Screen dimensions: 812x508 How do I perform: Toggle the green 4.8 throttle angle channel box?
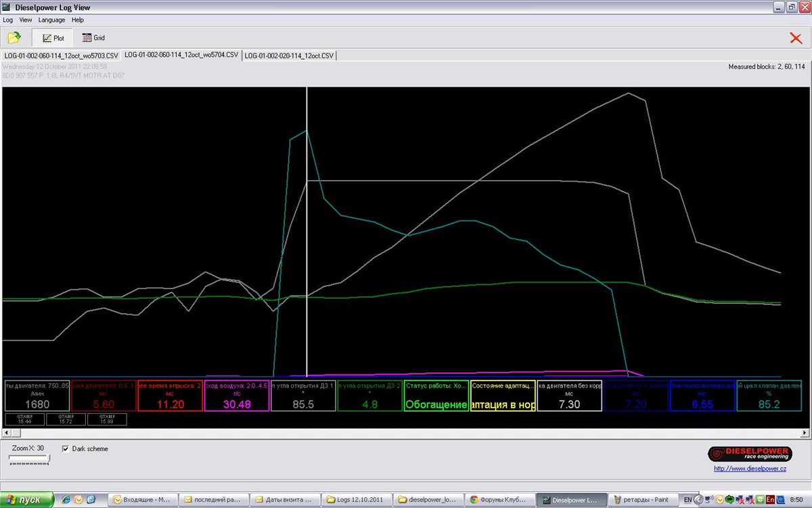(x=369, y=396)
